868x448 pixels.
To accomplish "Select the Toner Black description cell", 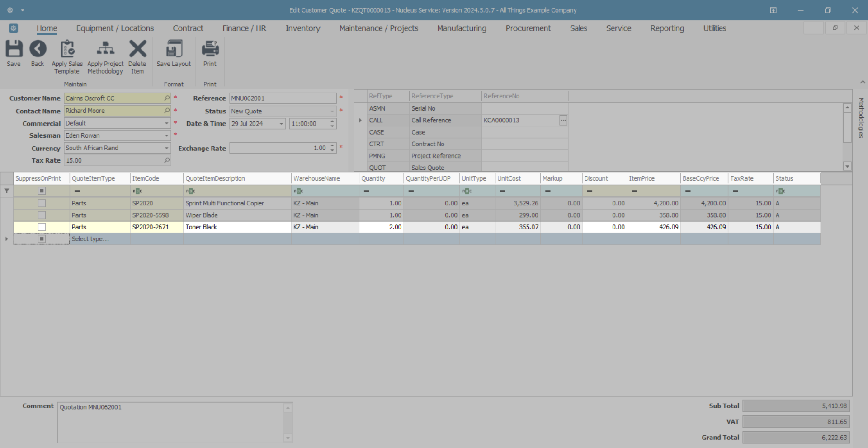I will [x=237, y=227].
